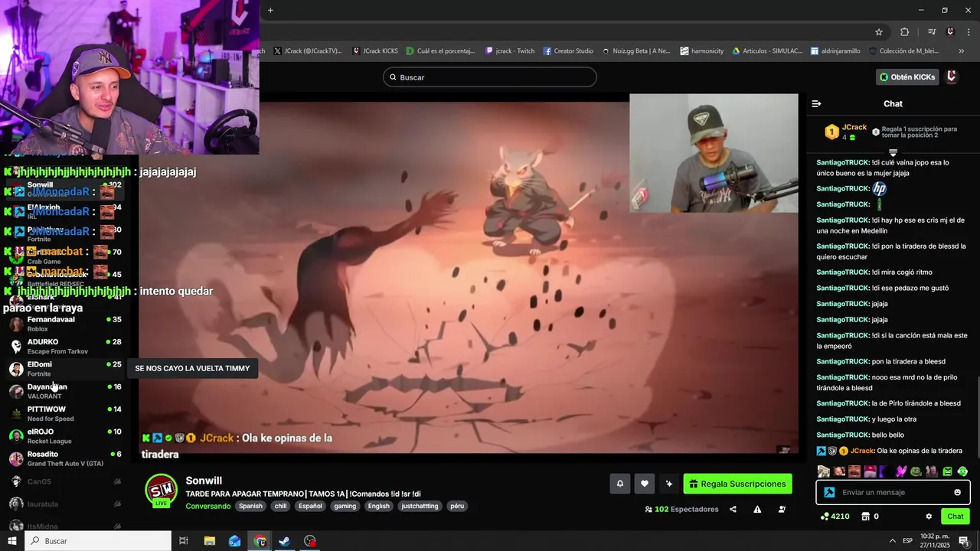This screenshot has height=551, width=980.
Task: Open elROJO channel in sidebar
Action: click(x=65, y=435)
